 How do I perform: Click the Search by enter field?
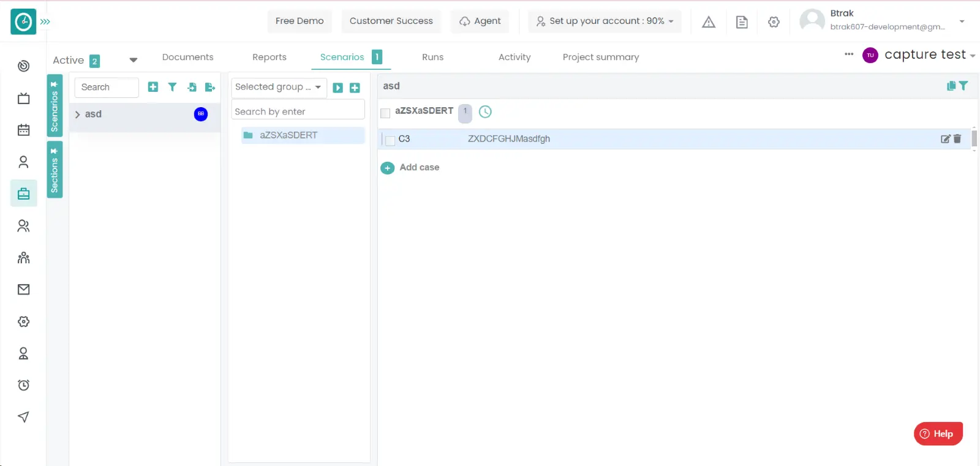[x=298, y=111]
